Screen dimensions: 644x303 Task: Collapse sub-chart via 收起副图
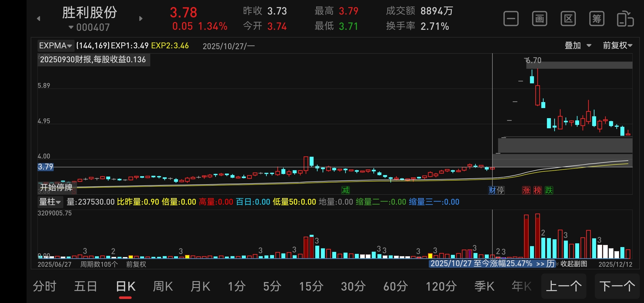pyautogui.click(x=573, y=264)
